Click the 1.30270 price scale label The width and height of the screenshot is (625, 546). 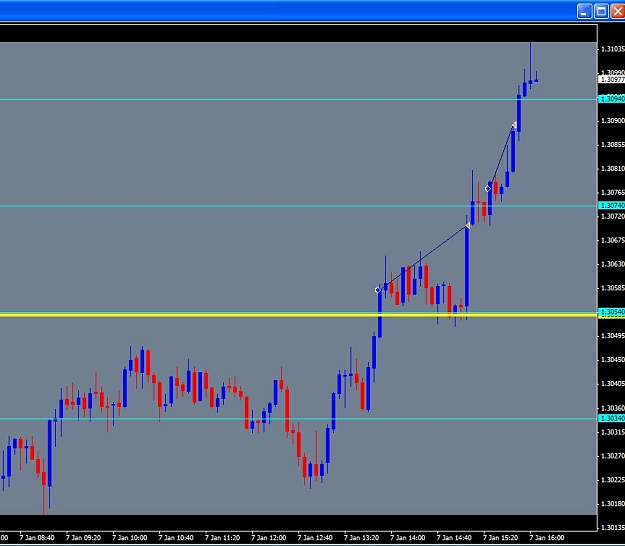click(x=613, y=456)
